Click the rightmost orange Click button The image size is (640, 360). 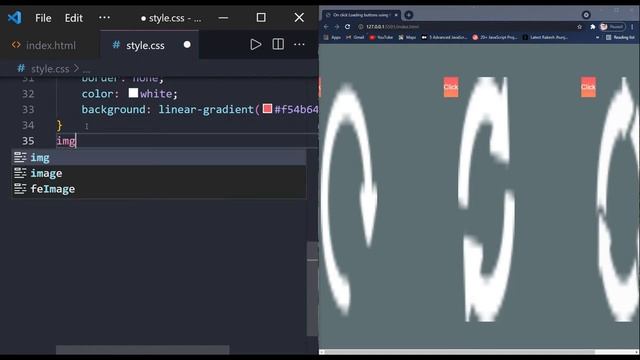588,87
